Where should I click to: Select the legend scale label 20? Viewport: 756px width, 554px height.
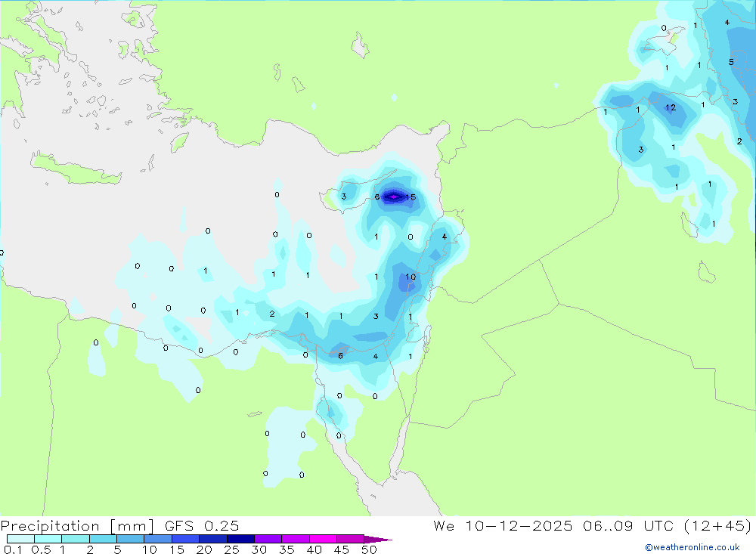coord(204,549)
